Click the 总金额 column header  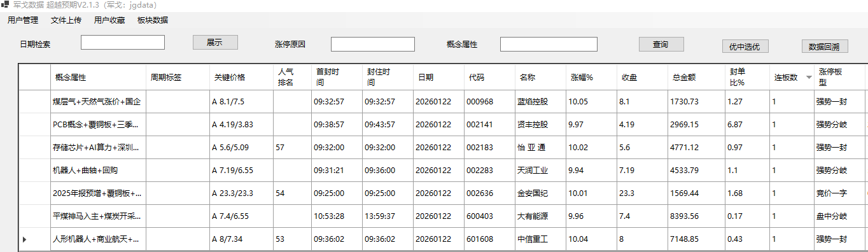(x=696, y=77)
